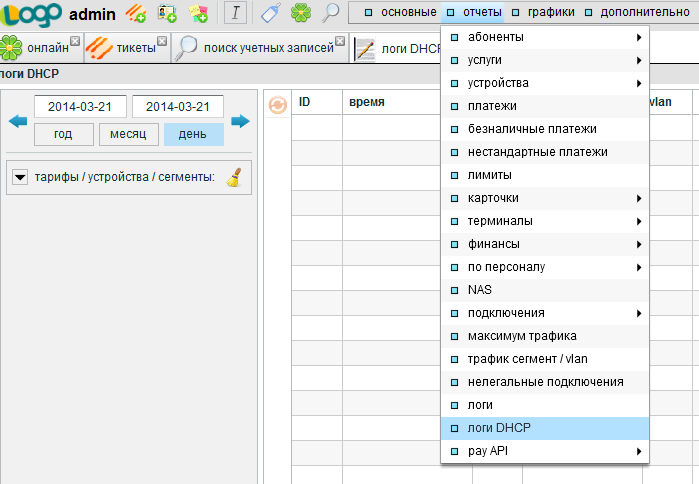Click the add sticky note icon

(199, 13)
